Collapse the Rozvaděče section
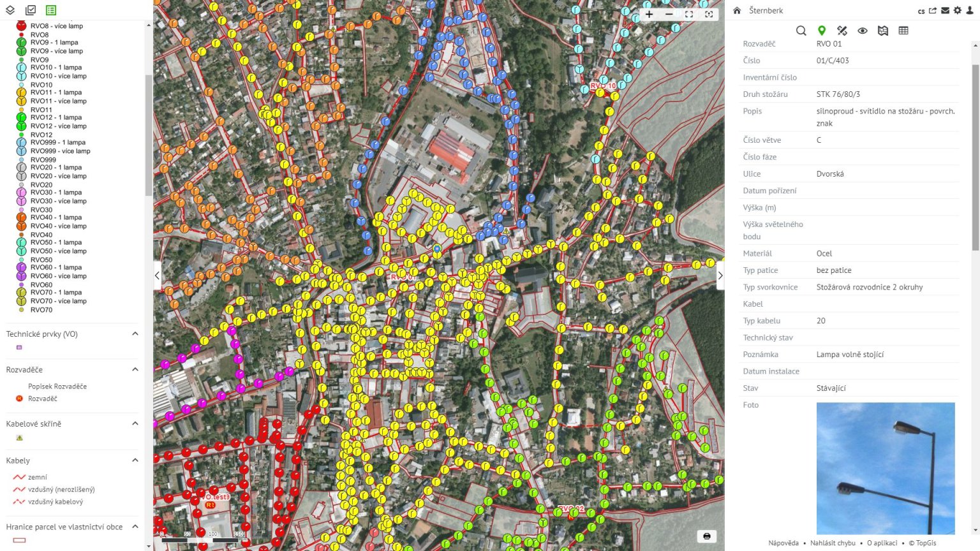The width and height of the screenshot is (980, 551). (x=135, y=369)
